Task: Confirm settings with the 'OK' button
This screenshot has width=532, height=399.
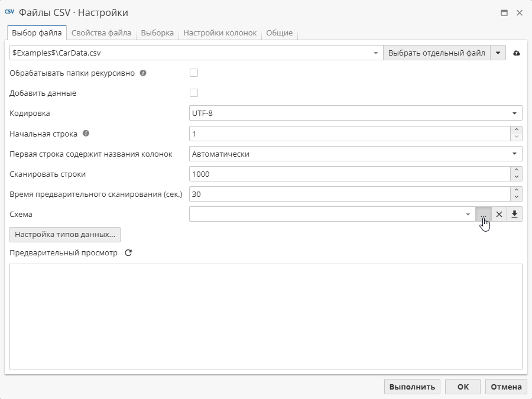Action: click(463, 387)
